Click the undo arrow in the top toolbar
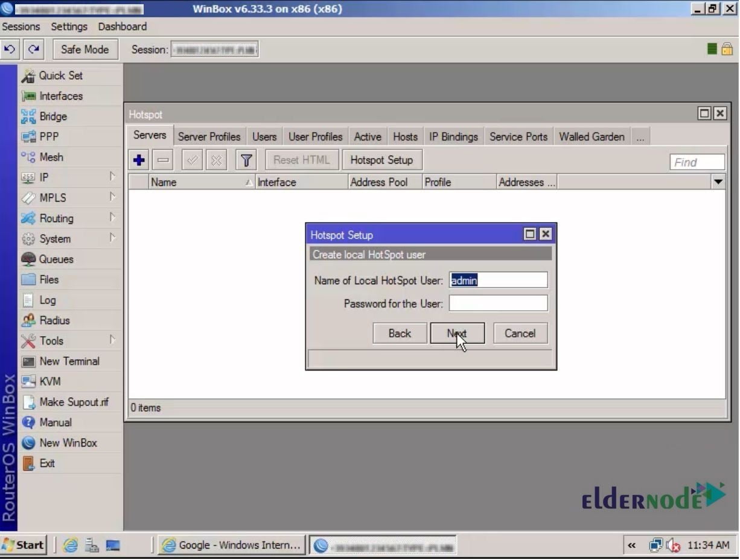The height and width of the screenshot is (560, 740). pyautogui.click(x=10, y=49)
